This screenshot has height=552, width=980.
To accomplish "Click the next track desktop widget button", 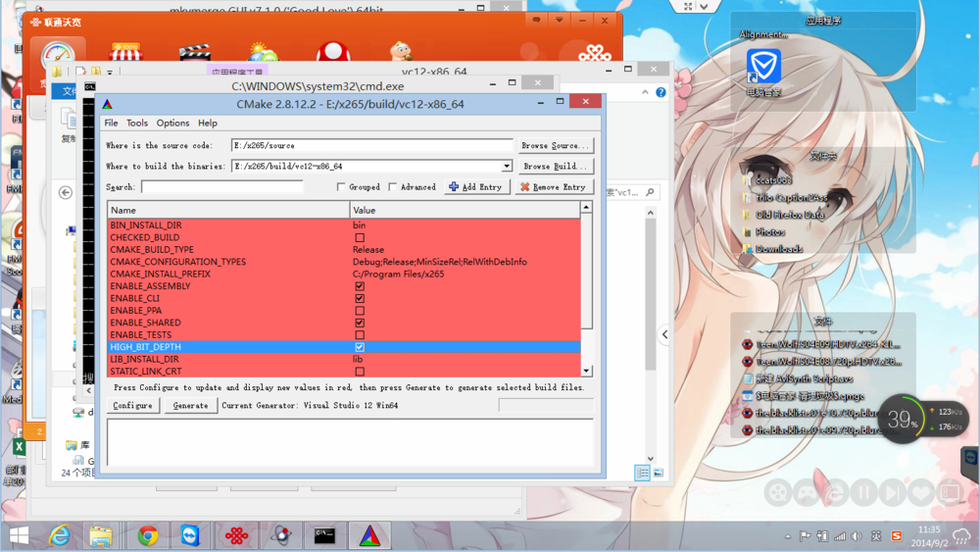I will (x=893, y=494).
